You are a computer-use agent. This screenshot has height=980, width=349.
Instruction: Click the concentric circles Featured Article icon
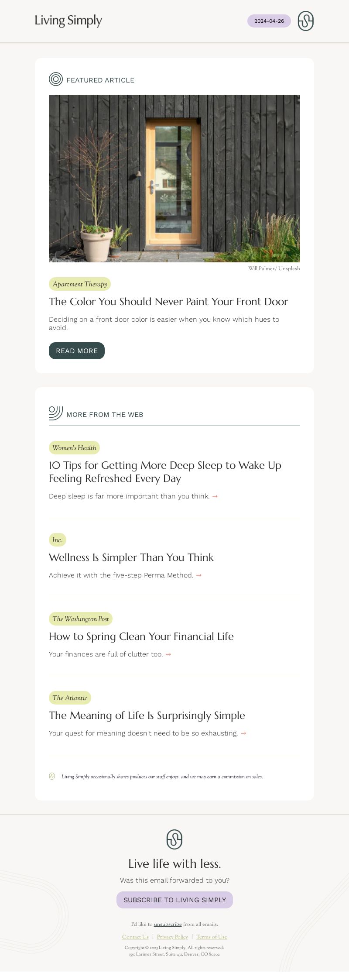pyautogui.click(x=56, y=79)
